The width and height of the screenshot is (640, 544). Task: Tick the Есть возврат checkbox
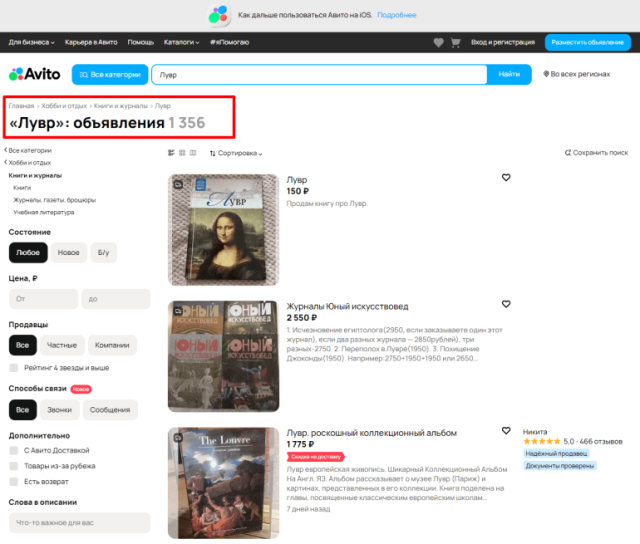(x=14, y=482)
